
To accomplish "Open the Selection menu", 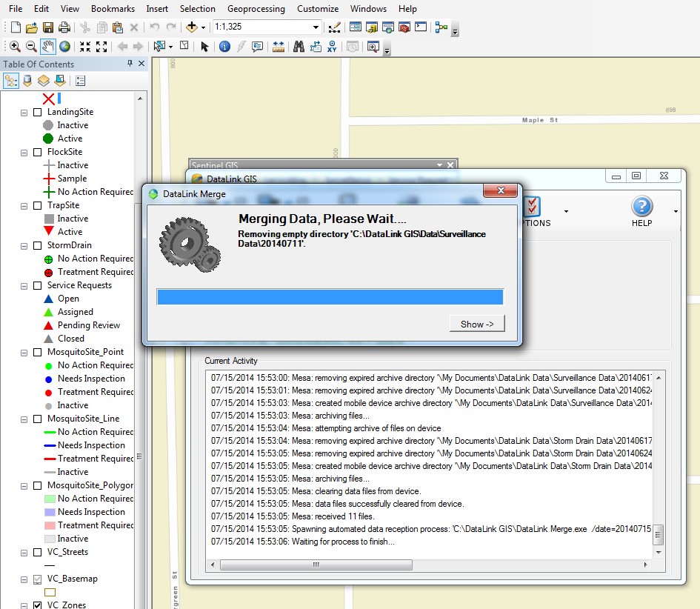I will (198, 8).
